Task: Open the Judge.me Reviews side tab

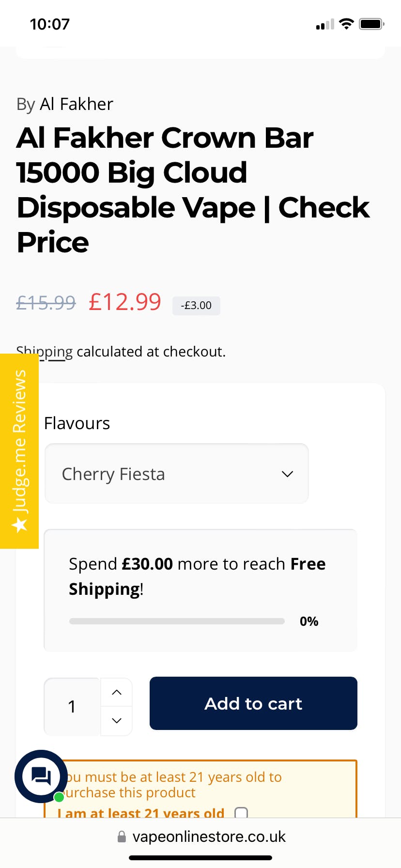Action: [x=19, y=450]
